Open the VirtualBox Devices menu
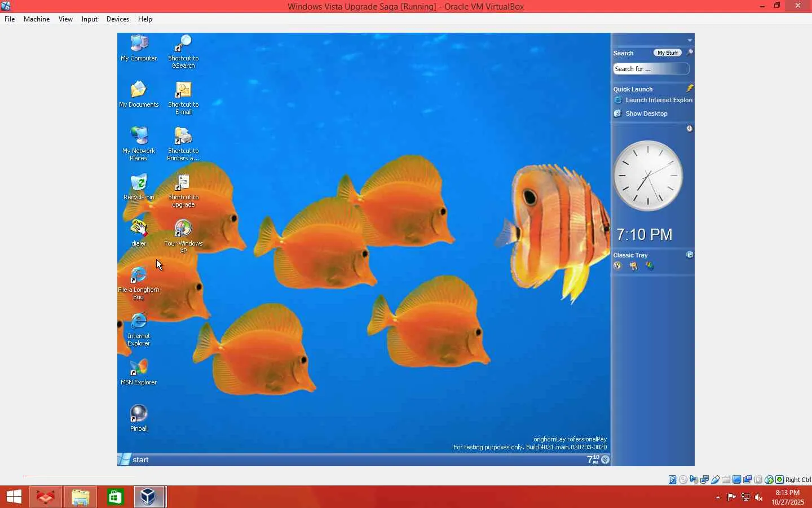Screen dimensions: 812x508 pos(118,19)
